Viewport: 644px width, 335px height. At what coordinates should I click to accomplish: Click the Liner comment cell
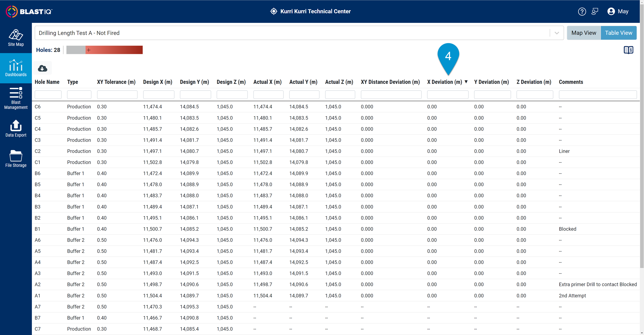click(x=564, y=151)
